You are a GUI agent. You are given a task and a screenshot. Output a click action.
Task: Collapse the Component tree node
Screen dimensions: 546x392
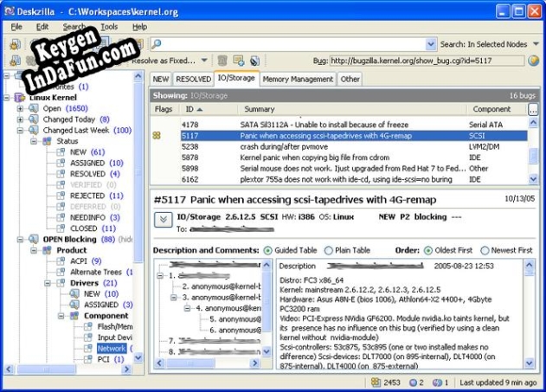(61, 316)
